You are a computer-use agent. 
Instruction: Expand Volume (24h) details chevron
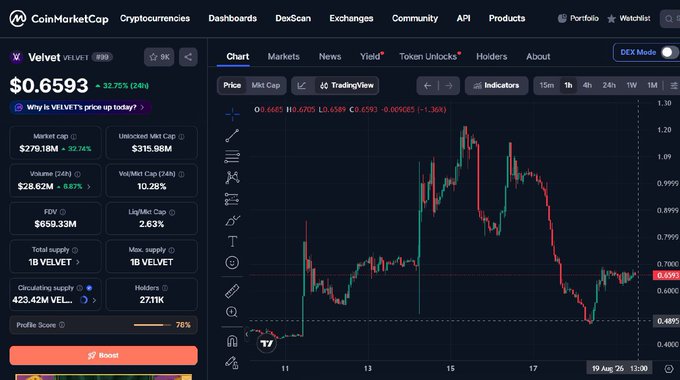89,187
